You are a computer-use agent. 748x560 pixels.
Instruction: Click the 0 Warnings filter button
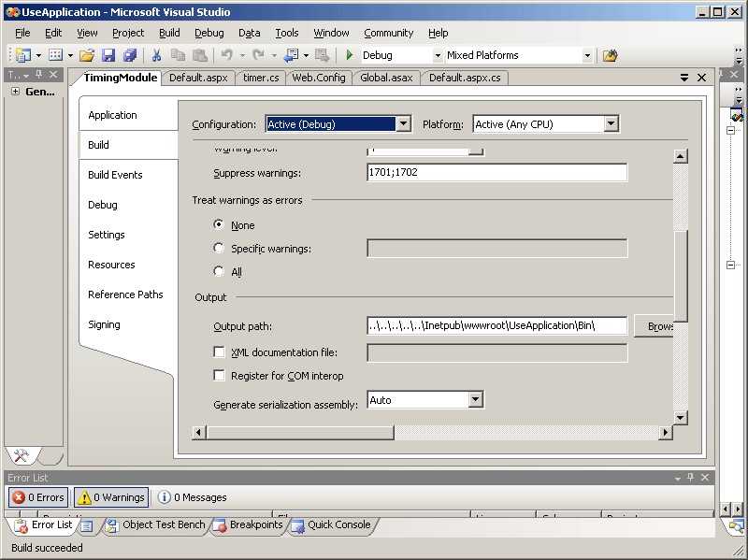(x=110, y=497)
